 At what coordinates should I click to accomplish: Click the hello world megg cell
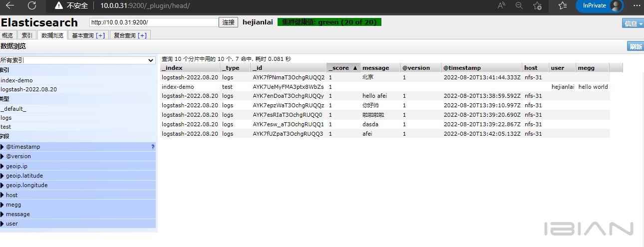[x=593, y=87]
